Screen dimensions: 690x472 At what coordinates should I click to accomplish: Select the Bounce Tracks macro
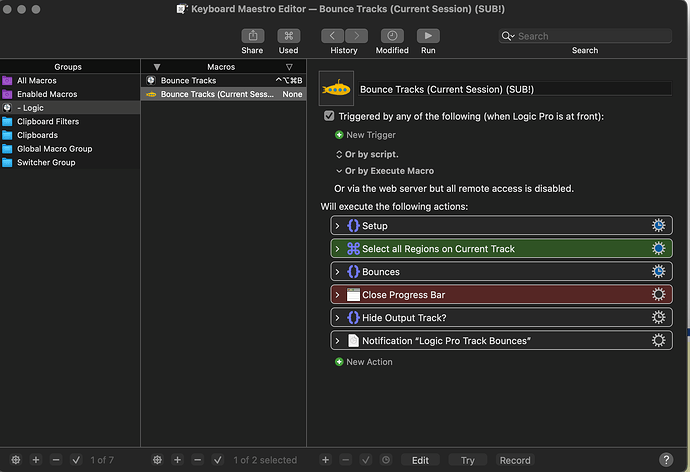(224, 80)
